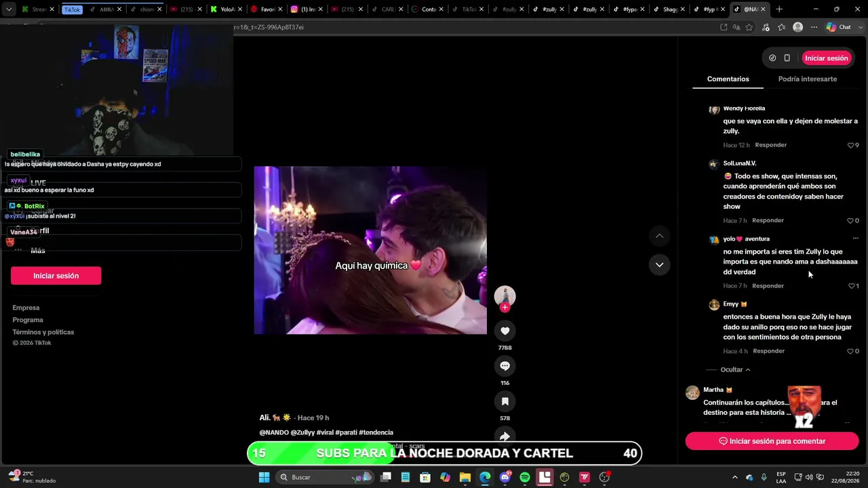This screenshot has height=488, width=868.
Task: Like the TikTok video with the heart icon
Action: click(x=505, y=331)
